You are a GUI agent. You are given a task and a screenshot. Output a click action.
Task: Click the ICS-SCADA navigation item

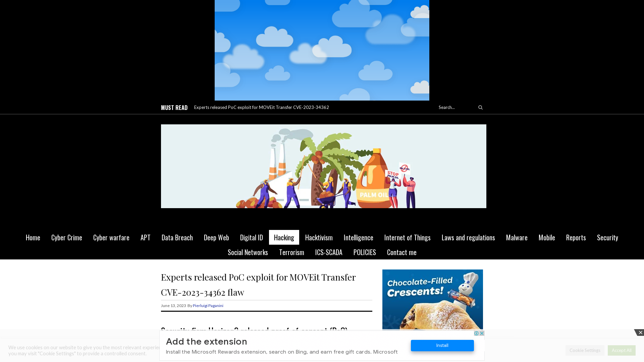[328, 252]
